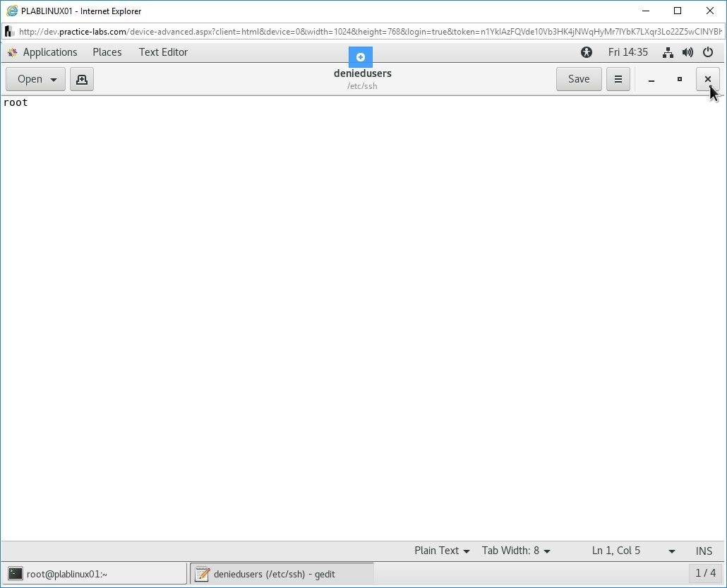
Task: Create a new document with toolbar icon
Action: pos(82,79)
